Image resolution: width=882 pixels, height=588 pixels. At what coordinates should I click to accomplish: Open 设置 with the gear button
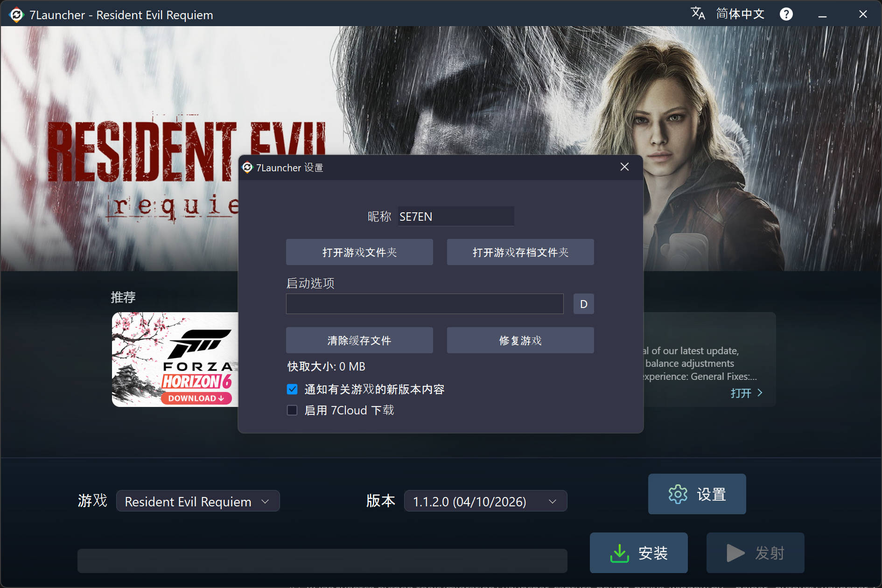point(697,494)
